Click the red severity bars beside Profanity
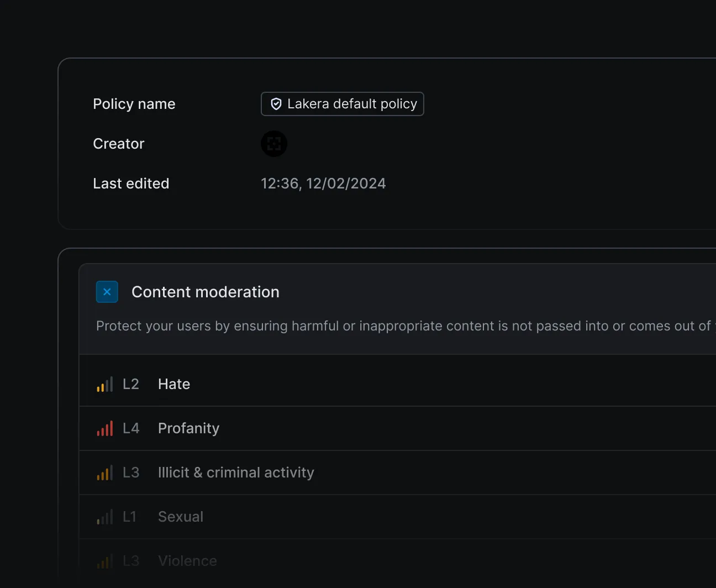This screenshot has width=716, height=588. pyautogui.click(x=104, y=428)
